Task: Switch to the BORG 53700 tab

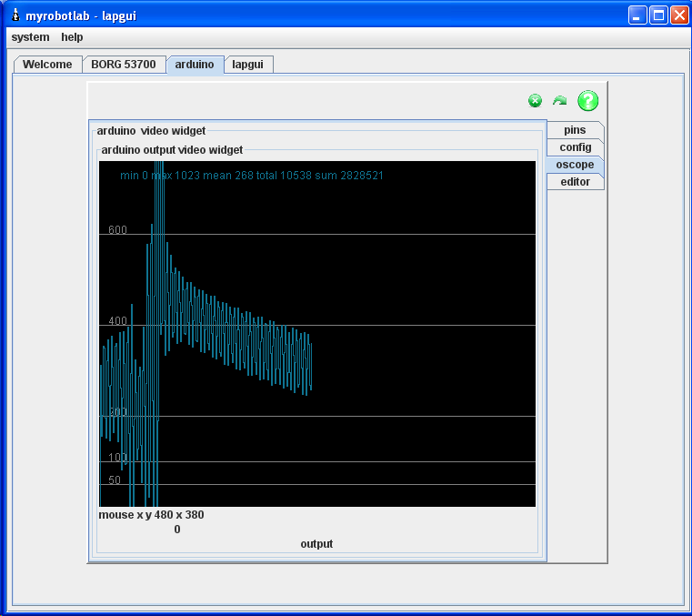Action: (x=124, y=65)
